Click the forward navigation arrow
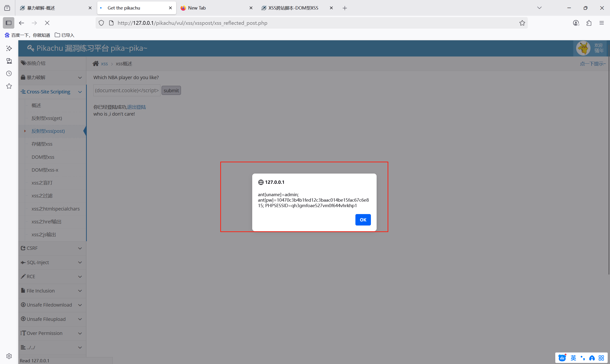 pos(34,23)
